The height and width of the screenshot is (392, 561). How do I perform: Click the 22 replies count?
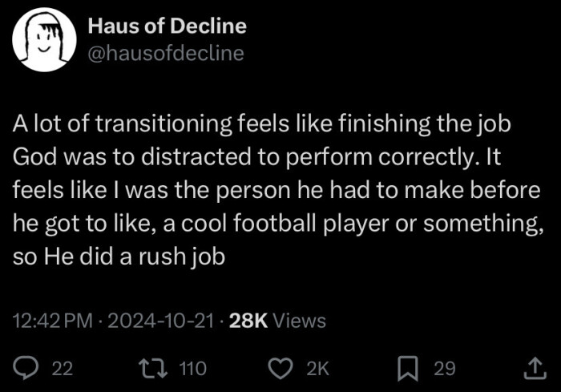click(x=62, y=369)
